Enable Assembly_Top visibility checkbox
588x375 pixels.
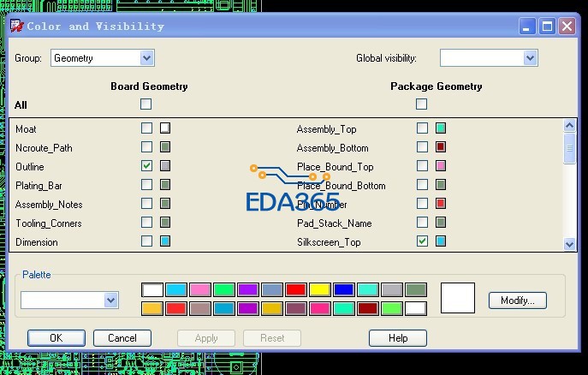[422, 128]
